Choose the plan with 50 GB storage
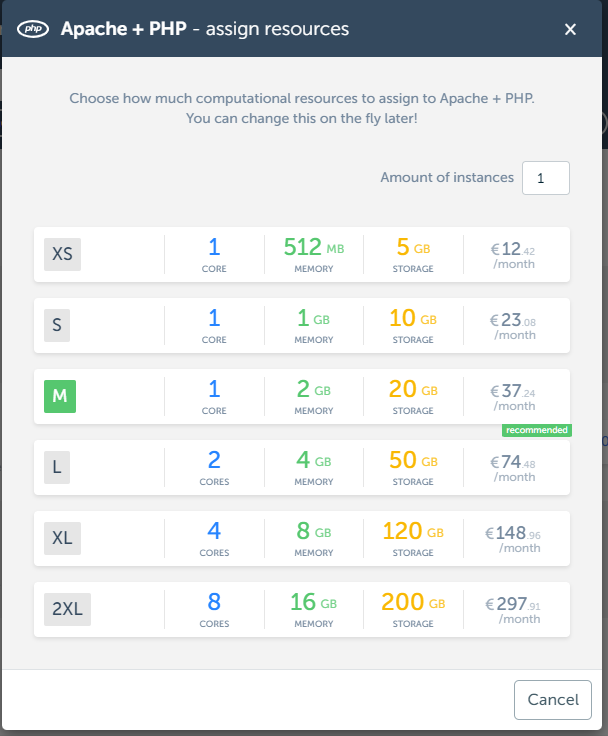 tap(413, 467)
